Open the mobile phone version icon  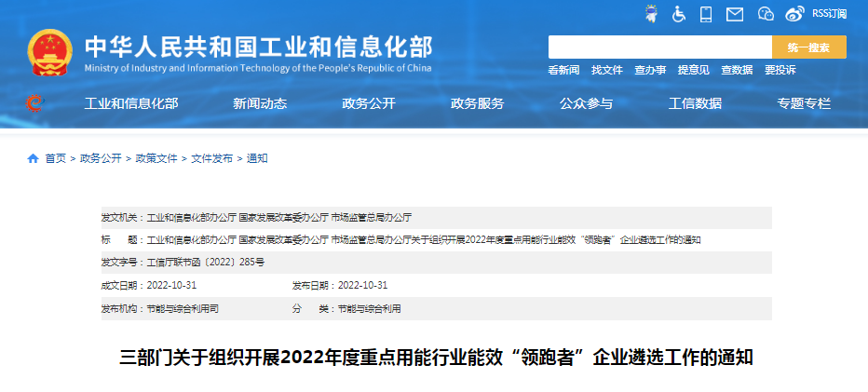click(x=706, y=13)
